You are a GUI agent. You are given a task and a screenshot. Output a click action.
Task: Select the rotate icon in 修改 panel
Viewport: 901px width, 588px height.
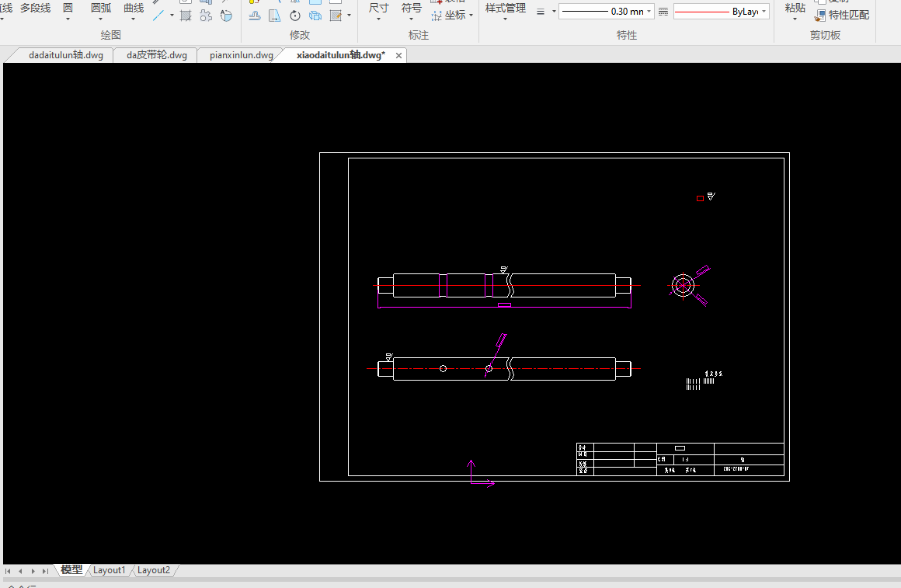[x=295, y=16]
